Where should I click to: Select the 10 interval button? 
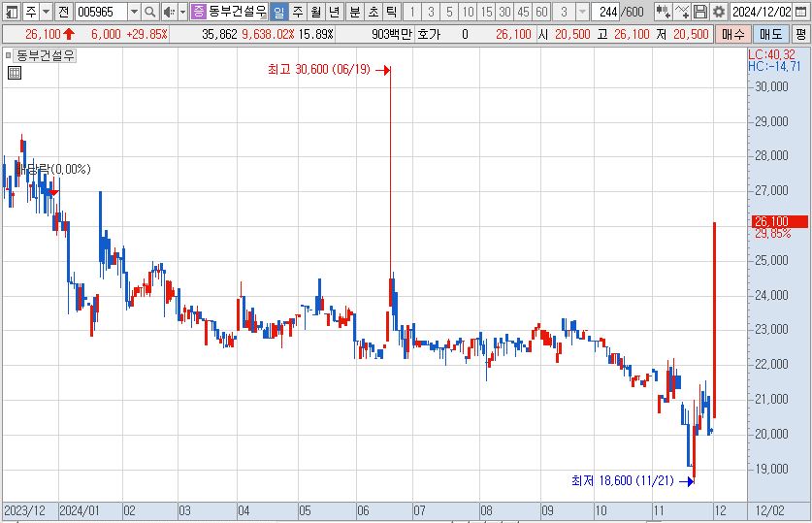469,12
